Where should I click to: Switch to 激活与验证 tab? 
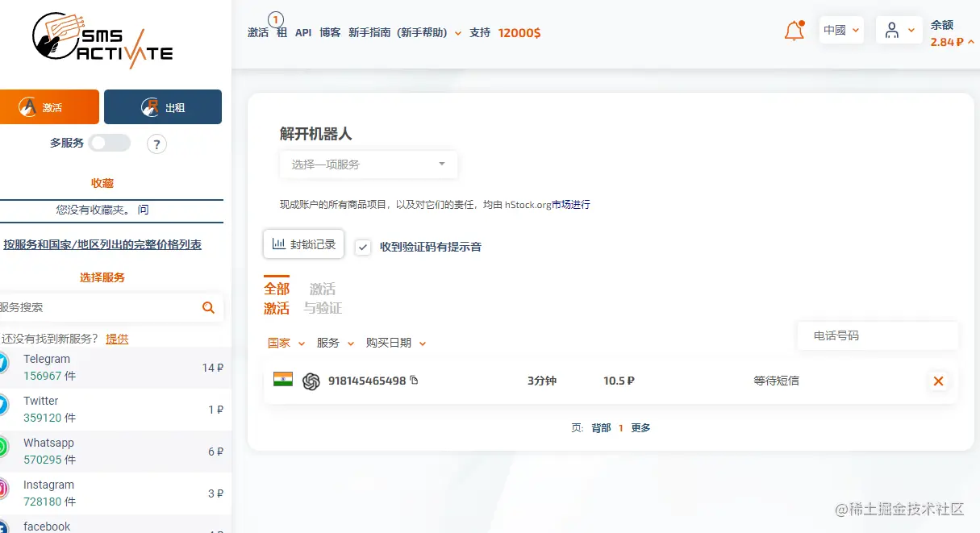(x=323, y=298)
